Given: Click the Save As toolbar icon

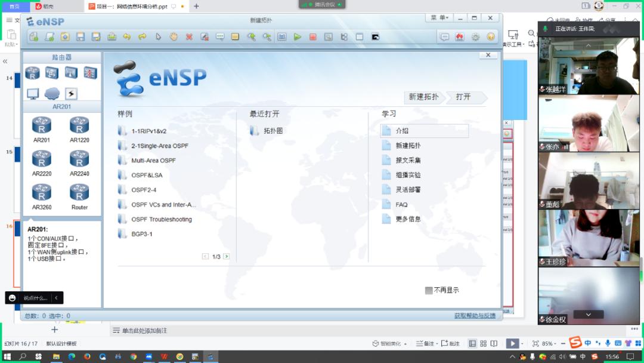Looking at the screenshot, I should point(96,37).
